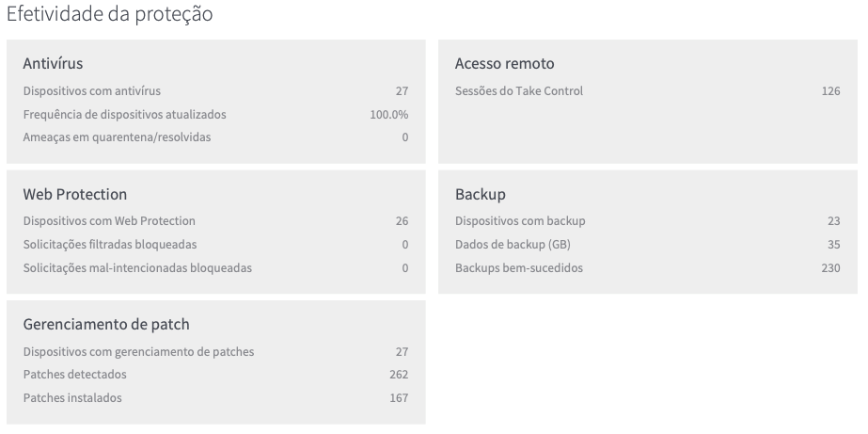The image size is (868, 434).
Task: Select the Web Protection card title
Action: (x=74, y=194)
